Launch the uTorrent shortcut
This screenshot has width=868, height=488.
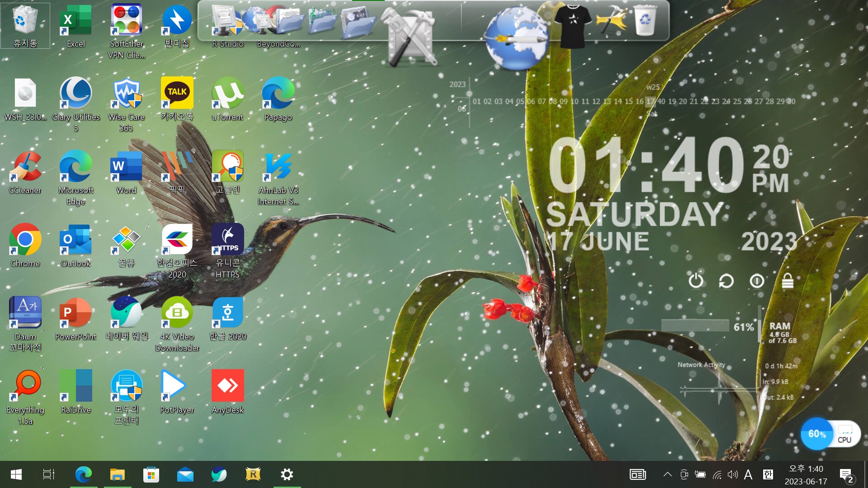coord(227,99)
